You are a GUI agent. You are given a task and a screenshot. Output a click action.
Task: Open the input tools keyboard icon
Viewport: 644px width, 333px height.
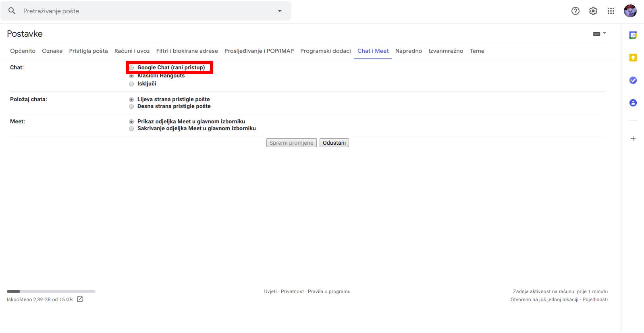pos(597,34)
